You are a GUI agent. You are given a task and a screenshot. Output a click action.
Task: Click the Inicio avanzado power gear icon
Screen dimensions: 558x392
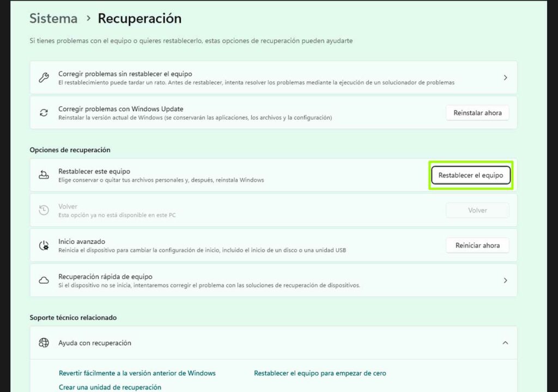tap(44, 246)
